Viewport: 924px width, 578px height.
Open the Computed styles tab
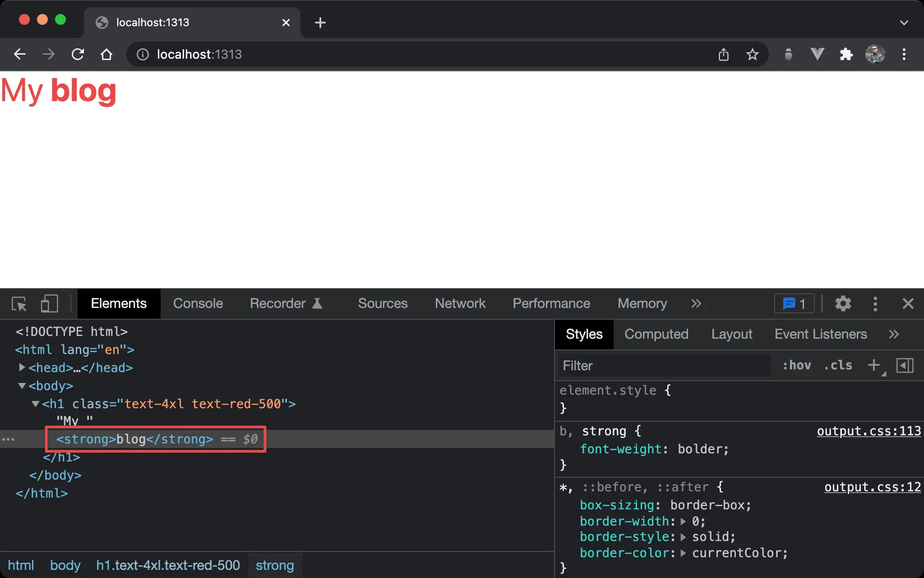point(656,334)
